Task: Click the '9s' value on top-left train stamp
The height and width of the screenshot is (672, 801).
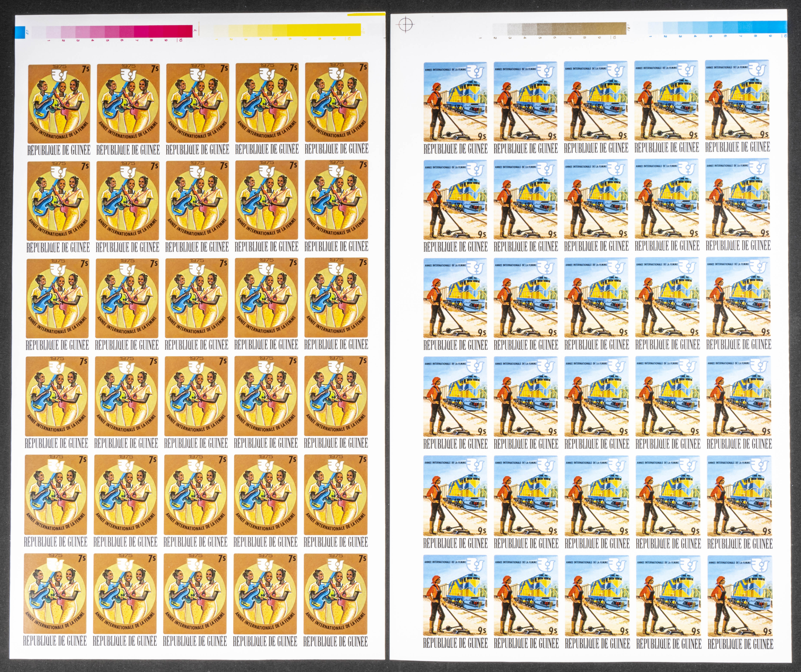Action: tap(482, 136)
